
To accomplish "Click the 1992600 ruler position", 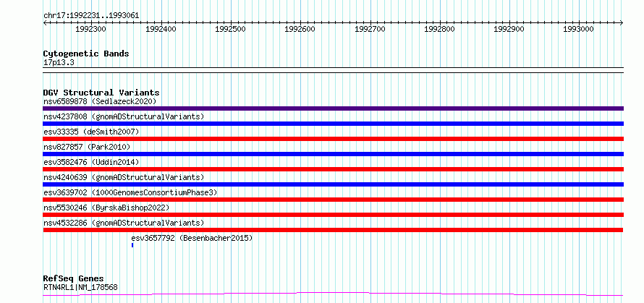I will tap(300, 29).
